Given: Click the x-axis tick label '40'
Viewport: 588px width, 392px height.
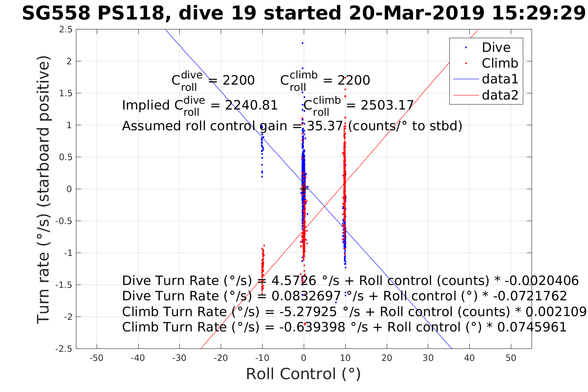Looking at the screenshot, I should (x=469, y=358).
